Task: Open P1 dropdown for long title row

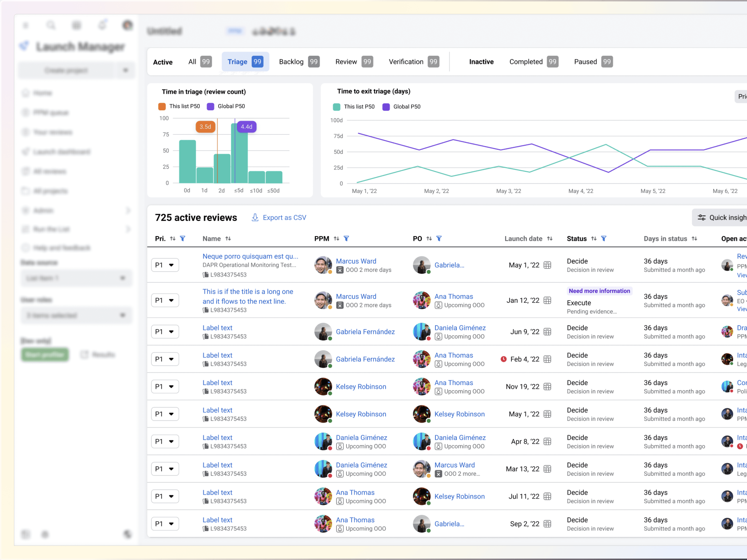Action: point(165,301)
